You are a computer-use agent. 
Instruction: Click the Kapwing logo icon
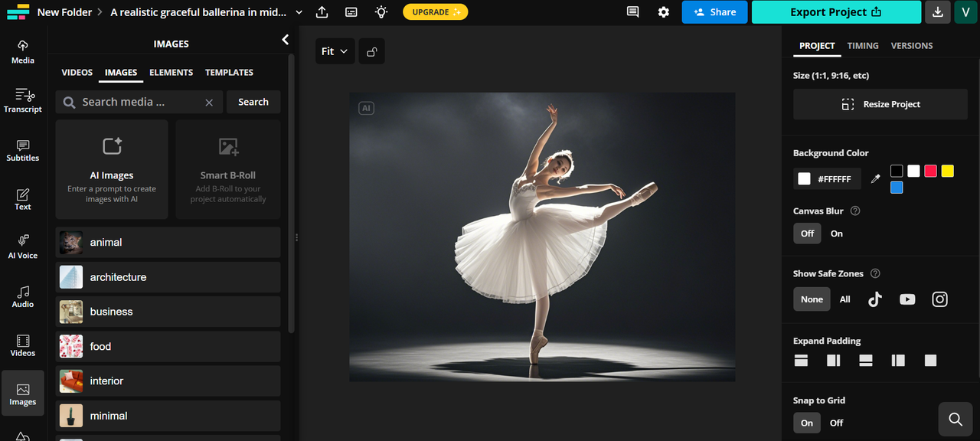click(x=18, y=12)
